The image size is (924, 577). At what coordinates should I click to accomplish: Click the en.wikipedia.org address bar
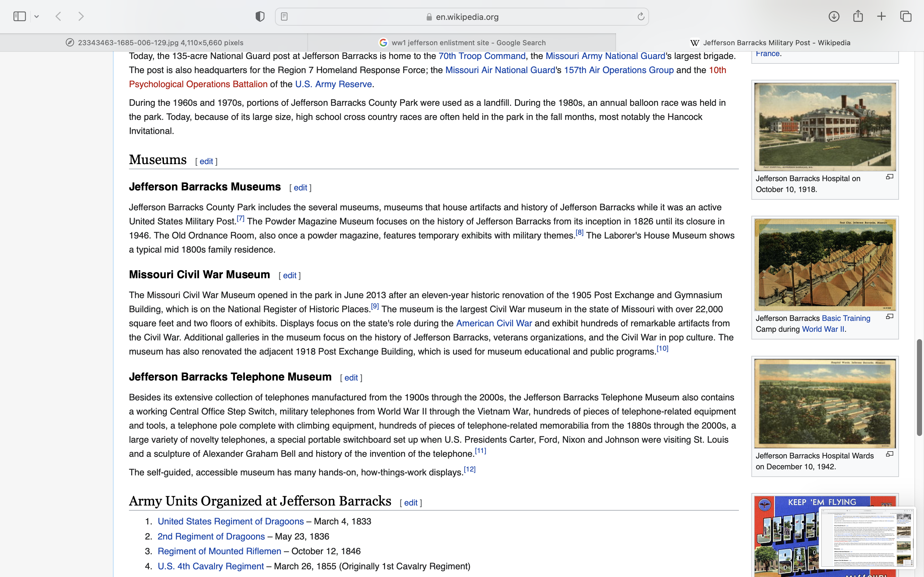[x=466, y=17]
